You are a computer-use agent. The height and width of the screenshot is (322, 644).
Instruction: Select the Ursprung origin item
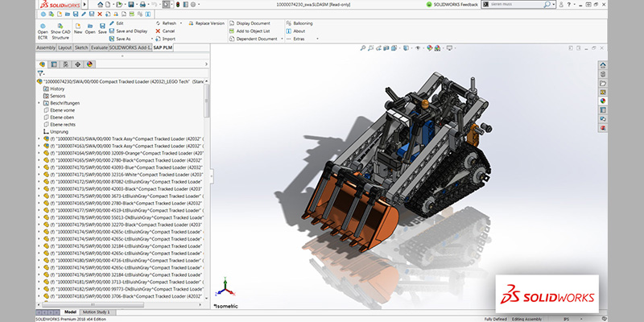point(56,132)
